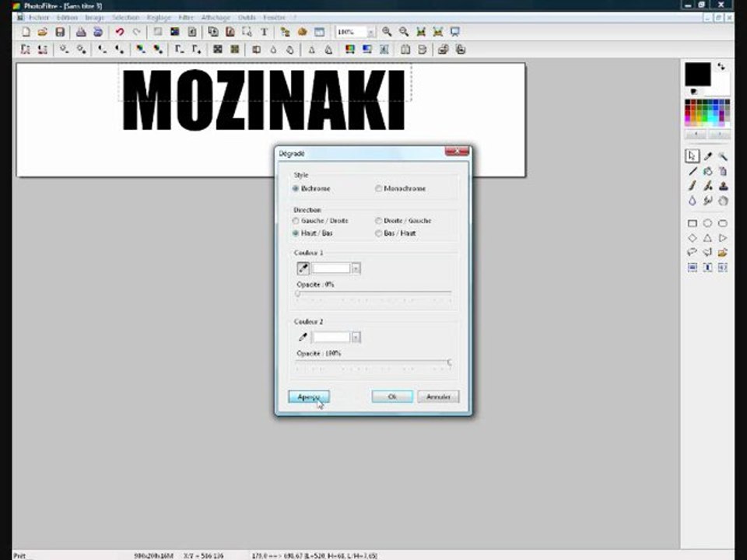The height and width of the screenshot is (560, 747).
Task: Open the Couleur 1 color dropdown
Action: 356,268
